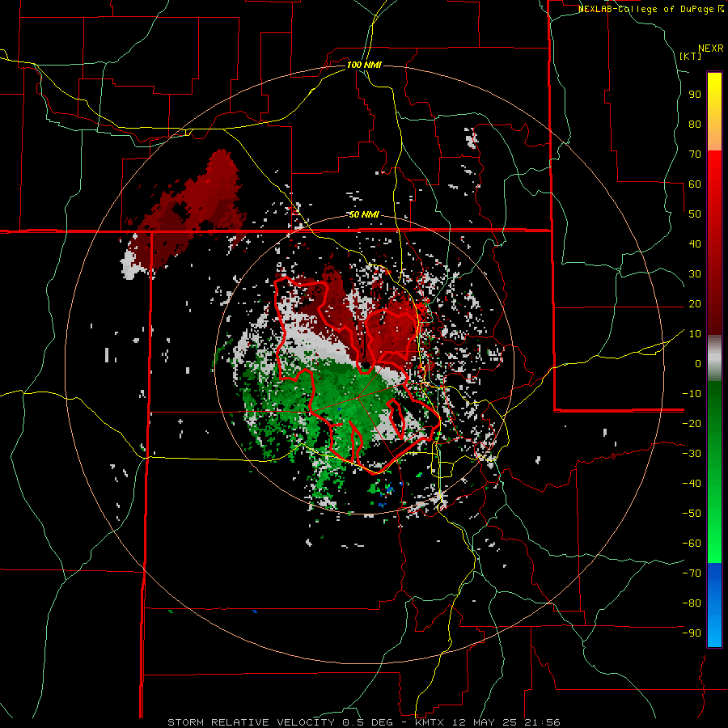Click the '50 NMI' range ring label
The width and height of the screenshot is (728, 728).
[364, 214]
